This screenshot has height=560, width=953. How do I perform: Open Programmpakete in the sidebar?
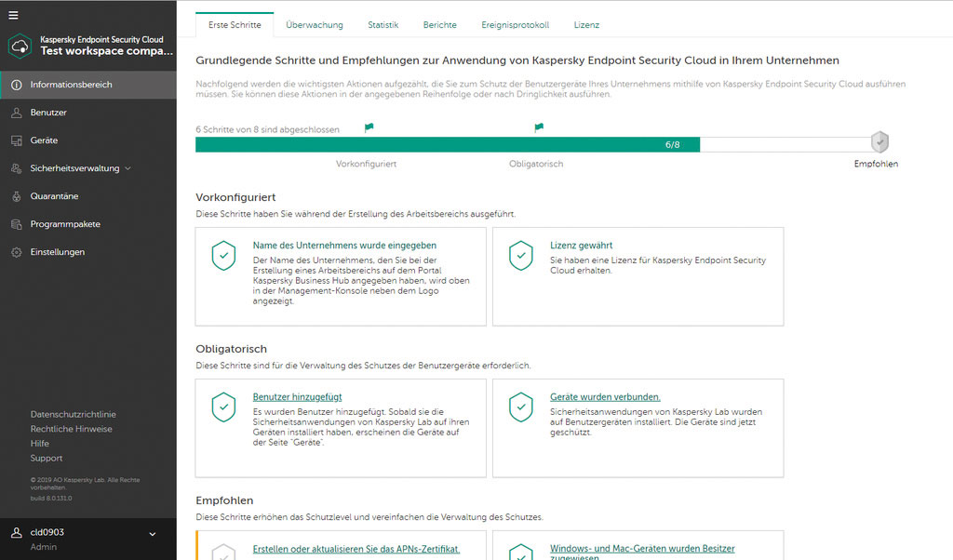point(88,225)
